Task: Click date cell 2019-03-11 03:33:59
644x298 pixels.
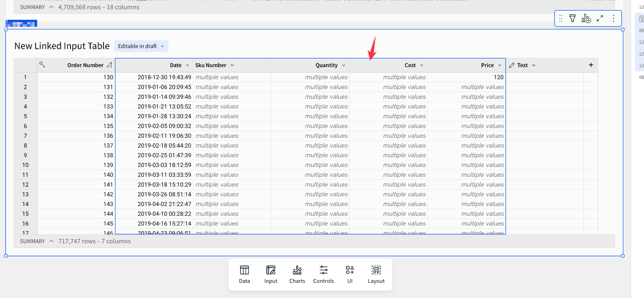Action: click(x=154, y=175)
